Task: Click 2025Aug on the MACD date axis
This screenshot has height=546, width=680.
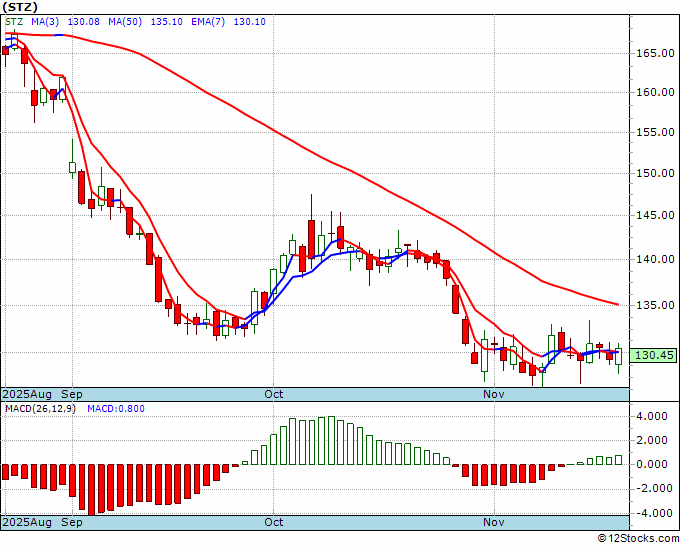Action: tap(27, 522)
